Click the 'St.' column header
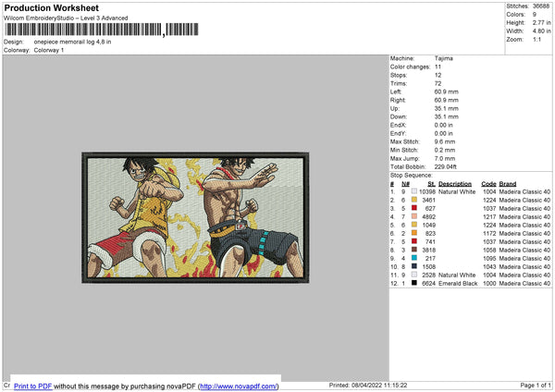Screen dimensions: 555x392 pyautogui.click(x=431, y=184)
